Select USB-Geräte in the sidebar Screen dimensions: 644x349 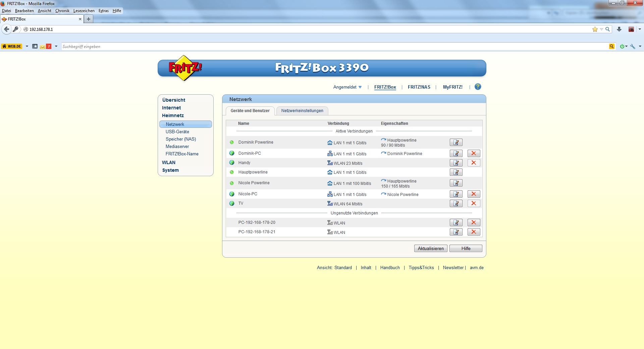[x=177, y=132]
